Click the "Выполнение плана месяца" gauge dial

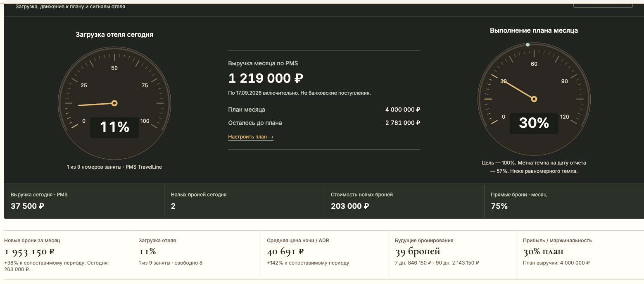coord(534,99)
